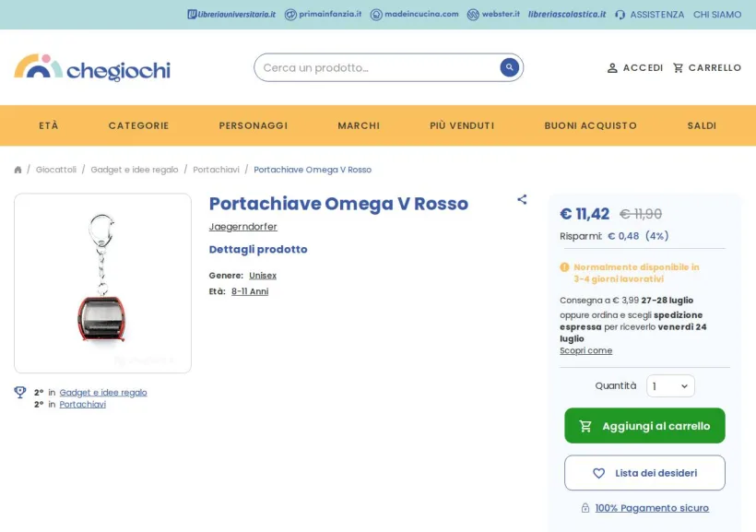
Task: Click the Dettagli prodotto heading
Action: point(258,249)
